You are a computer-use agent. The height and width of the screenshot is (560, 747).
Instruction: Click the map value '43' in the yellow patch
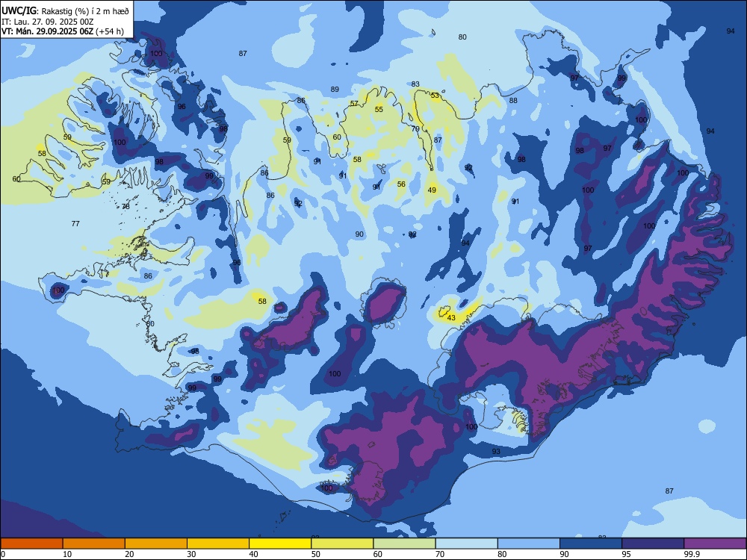451,317
